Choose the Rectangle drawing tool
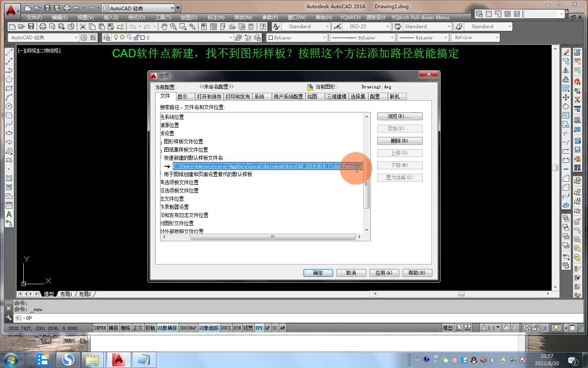 (x=9, y=88)
